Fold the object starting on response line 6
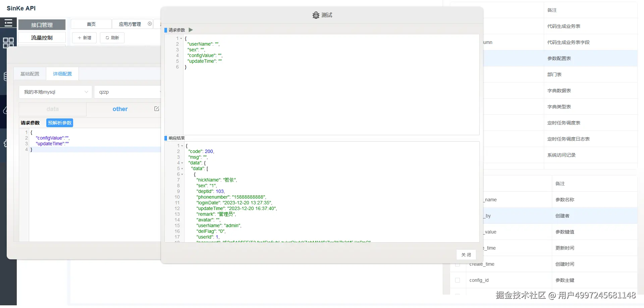This screenshot has height=308, width=644. [x=182, y=174]
